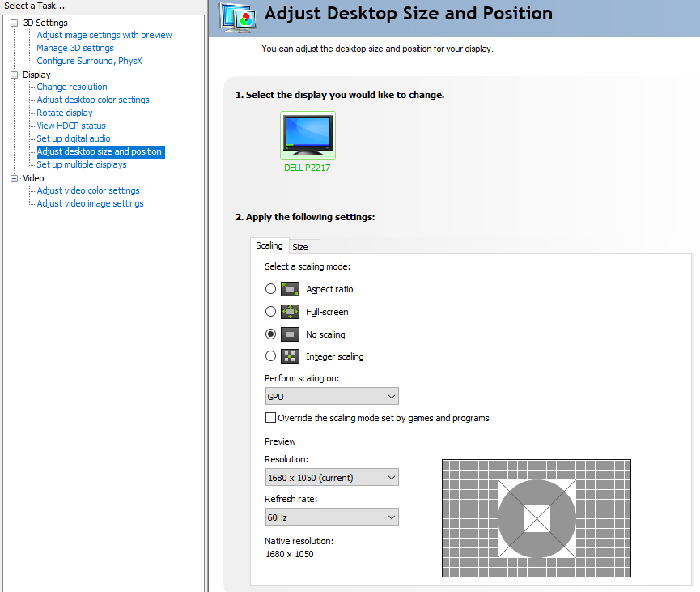Open Adjust video color settings
Image resolution: width=700 pixels, height=592 pixels.
(88, 190)
